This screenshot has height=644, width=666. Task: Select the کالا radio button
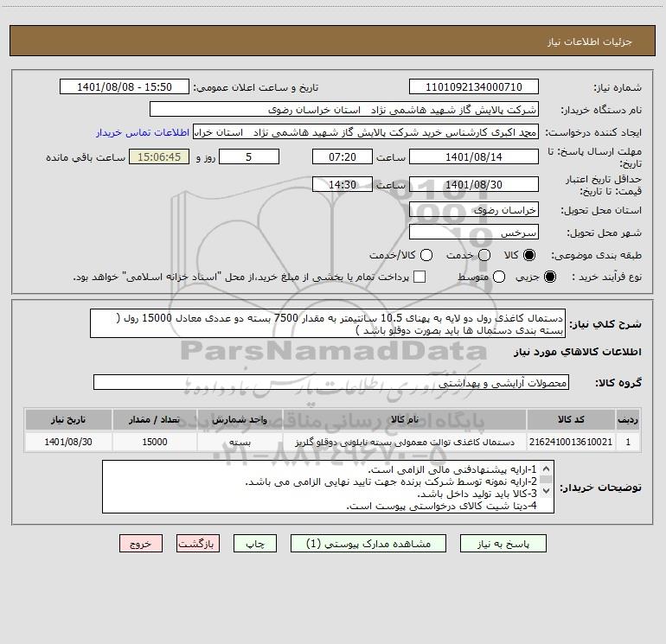click(529, 255)
